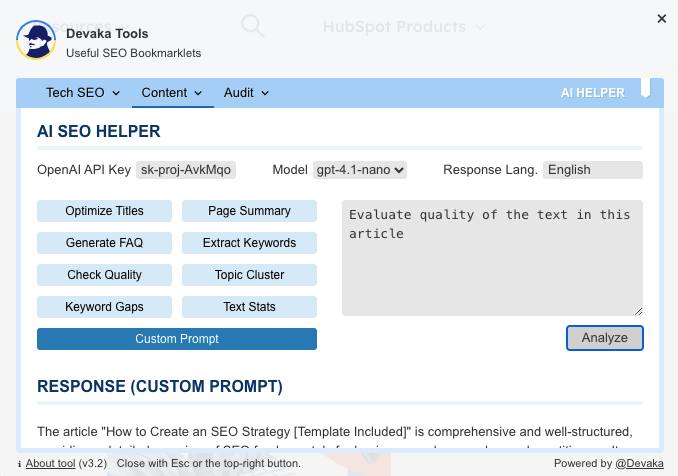Select the Text Stats button
The height and width of the screenshot is (476, 678).
click(249, 307)
